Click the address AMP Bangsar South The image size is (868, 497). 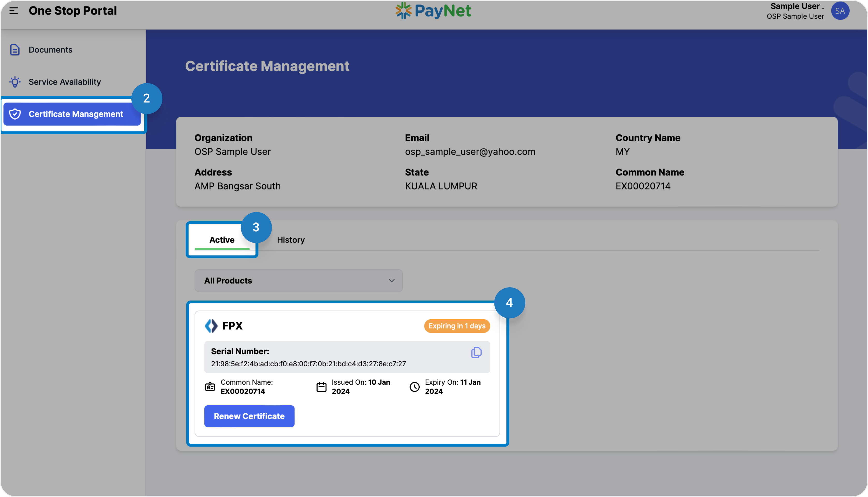coord(237,186)
